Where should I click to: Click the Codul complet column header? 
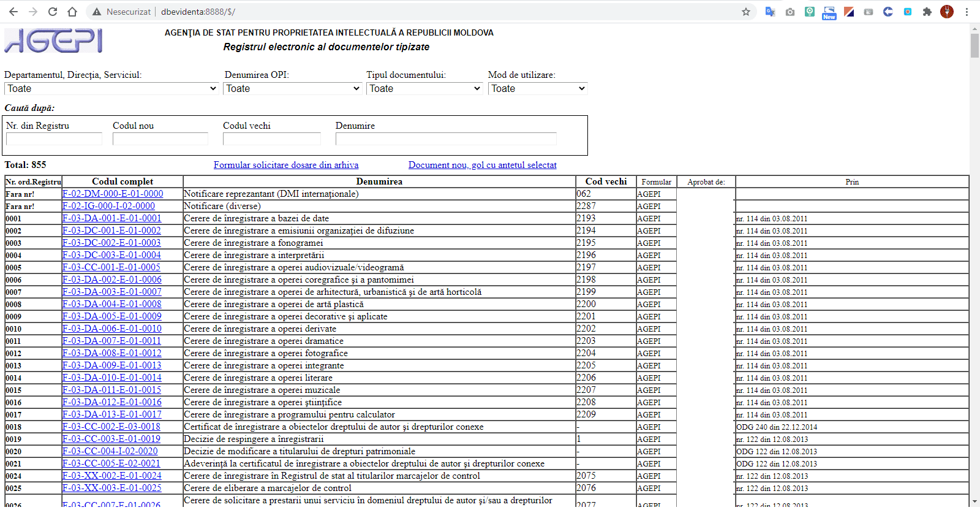click(x=123, y=181)
